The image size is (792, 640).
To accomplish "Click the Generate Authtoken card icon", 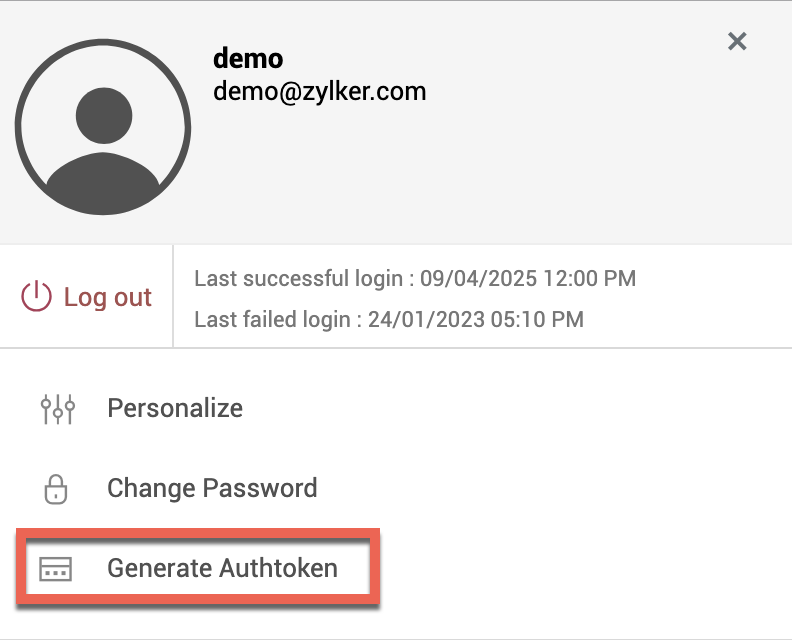I will [x=56, y=569].
